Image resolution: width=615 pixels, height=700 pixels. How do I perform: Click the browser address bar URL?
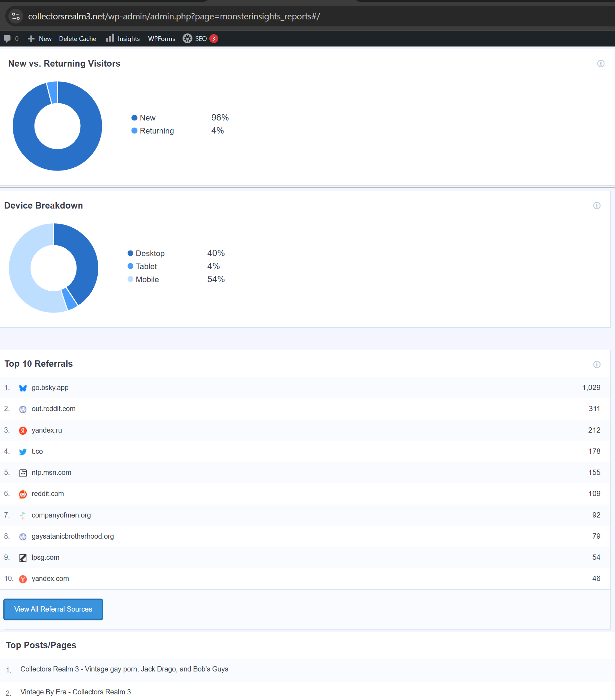coord(174,17)
